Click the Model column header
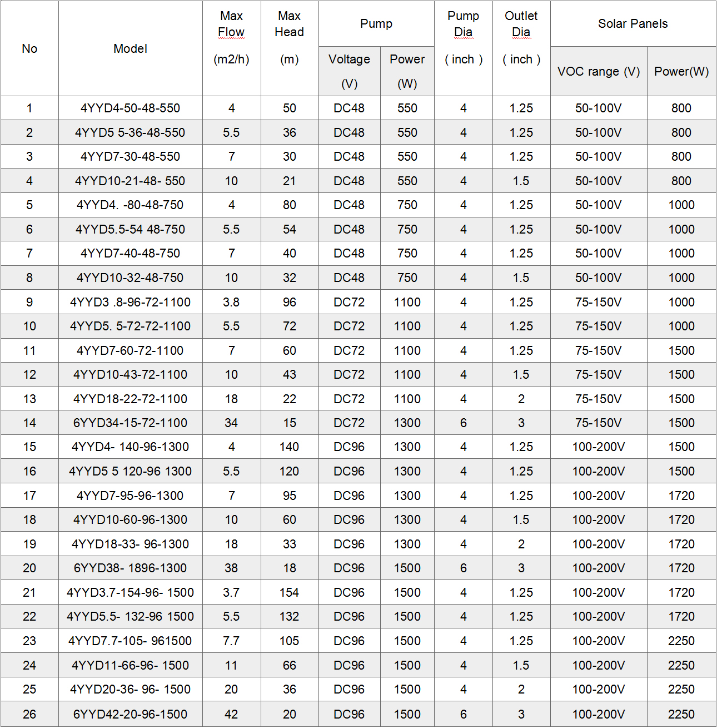 point(130,48)
